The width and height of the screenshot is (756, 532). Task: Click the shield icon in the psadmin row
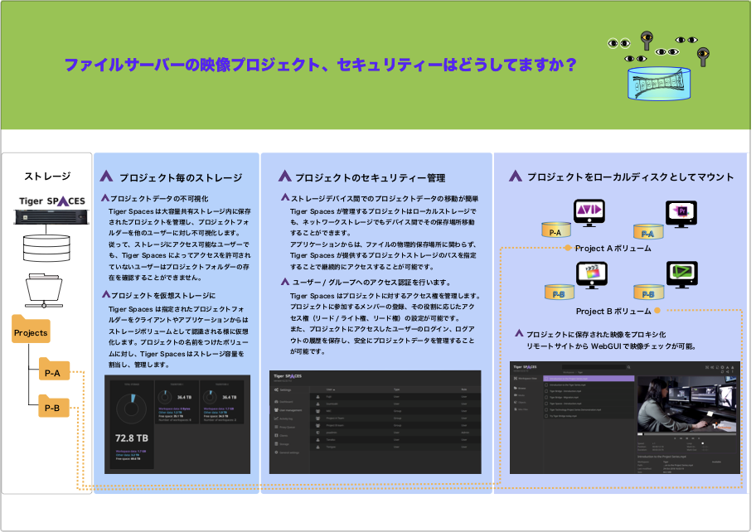(318, 433)
